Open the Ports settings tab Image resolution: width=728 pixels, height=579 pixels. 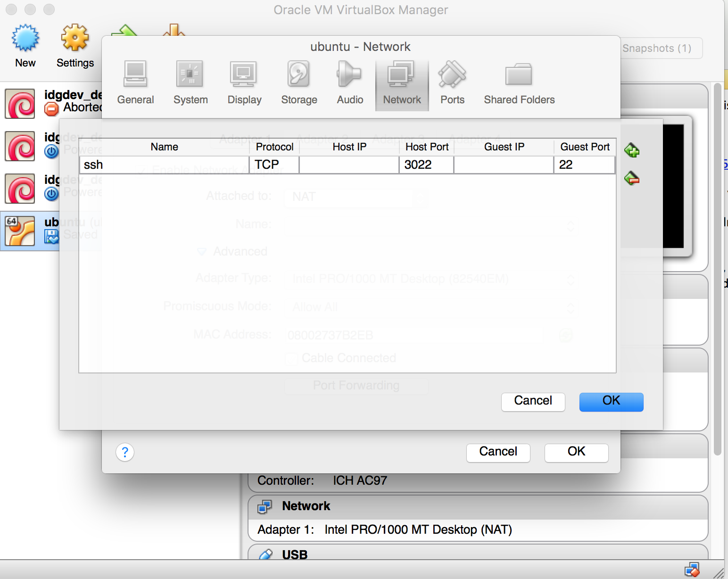click(452, 83)
